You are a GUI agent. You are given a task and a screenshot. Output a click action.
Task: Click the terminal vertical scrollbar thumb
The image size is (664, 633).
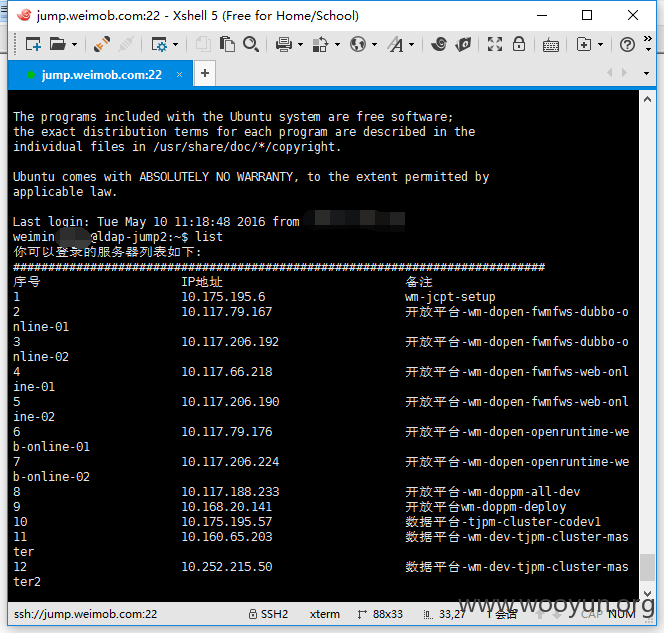(x=647, y=568)
